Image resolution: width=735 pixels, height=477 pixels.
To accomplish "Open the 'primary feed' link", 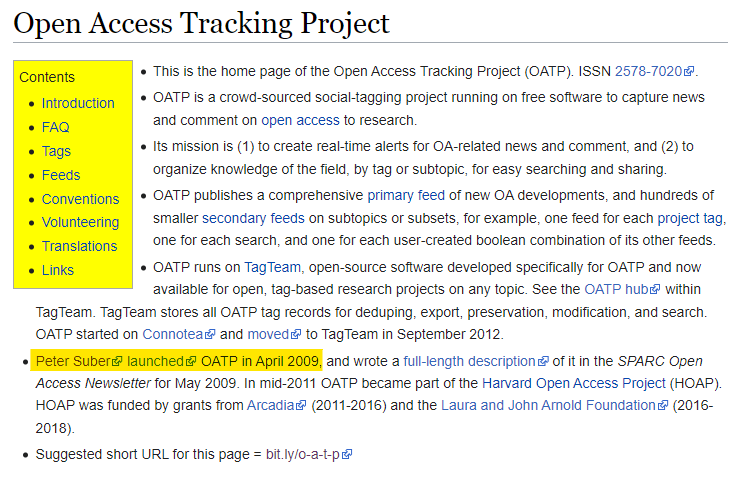I will [x=406, y=195].
